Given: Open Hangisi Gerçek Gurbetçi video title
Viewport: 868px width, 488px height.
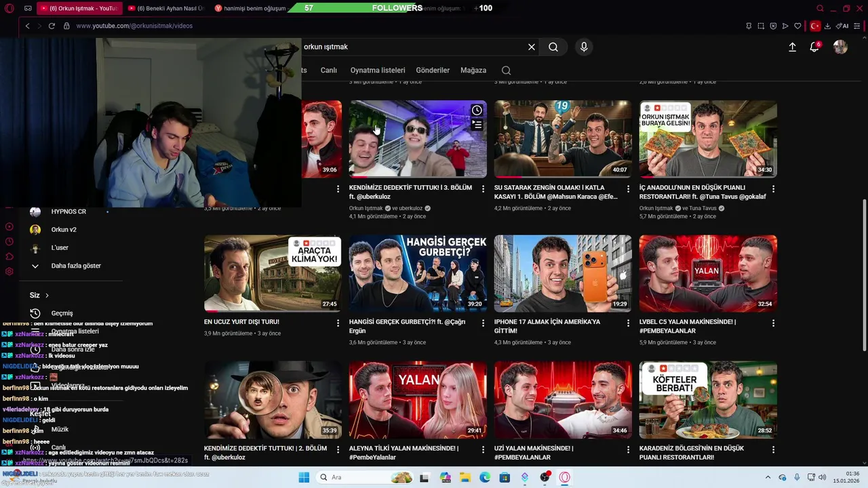Looking at the screenshot, I should (407, 326).
